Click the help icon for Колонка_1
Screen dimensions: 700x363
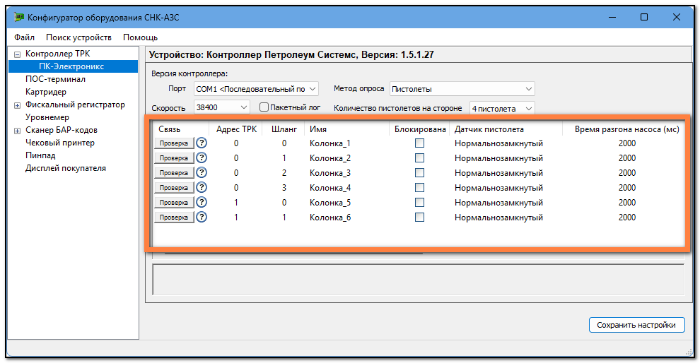(202, 143)
